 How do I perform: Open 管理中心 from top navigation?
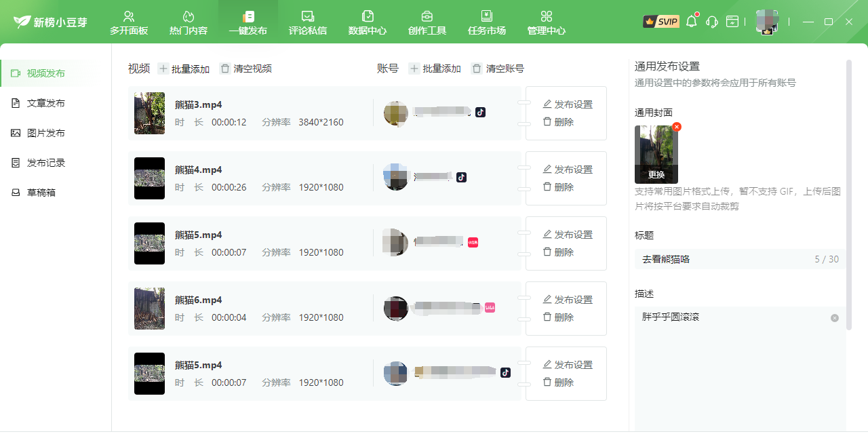[x=547, y=22]
